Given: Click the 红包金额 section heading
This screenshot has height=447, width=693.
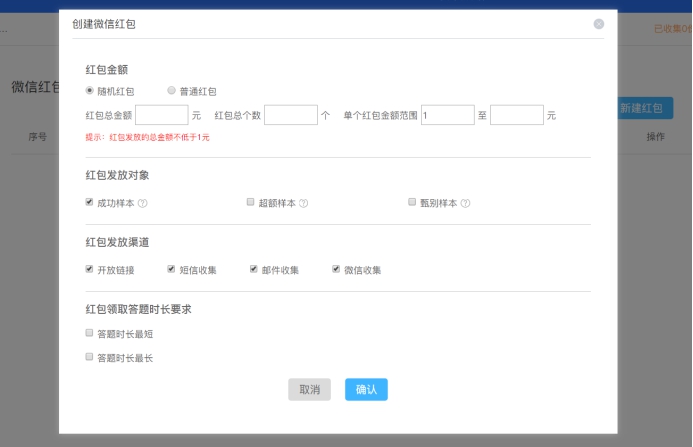Looking at the screenshot, I should point(107,69).
